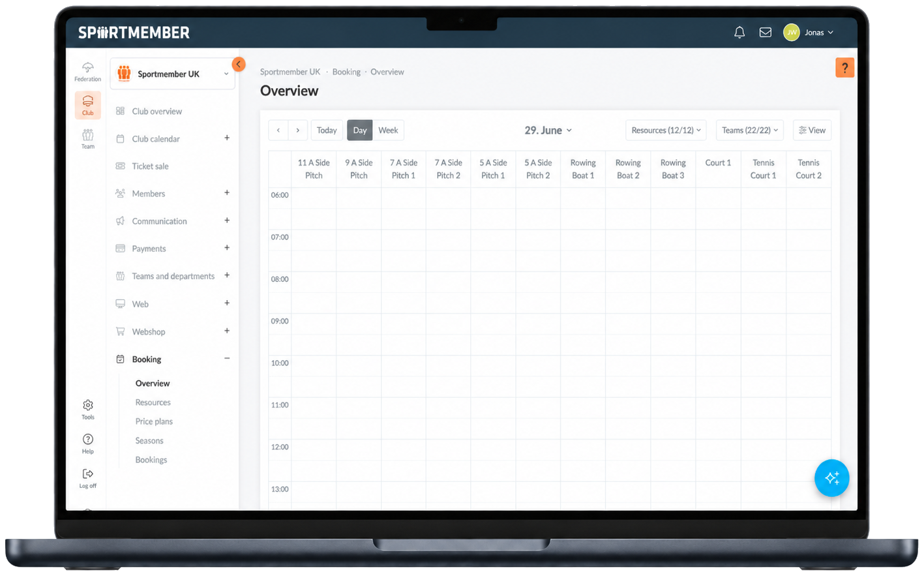Open Sportmember UK club selector
The image size is (924, 576).
[x=173, y=74]
